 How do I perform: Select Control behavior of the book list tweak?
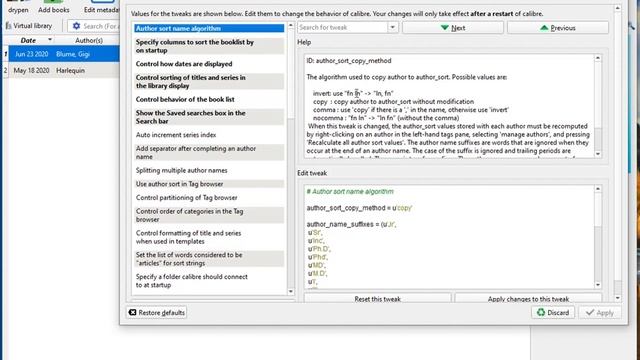[x=209, y=99]
